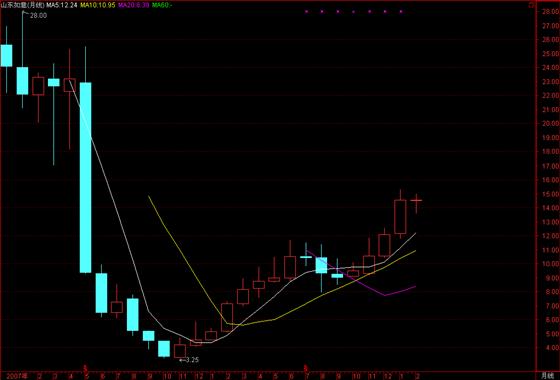
Task: Select the MA10 yellow indicator label
Action: point(98,5)
